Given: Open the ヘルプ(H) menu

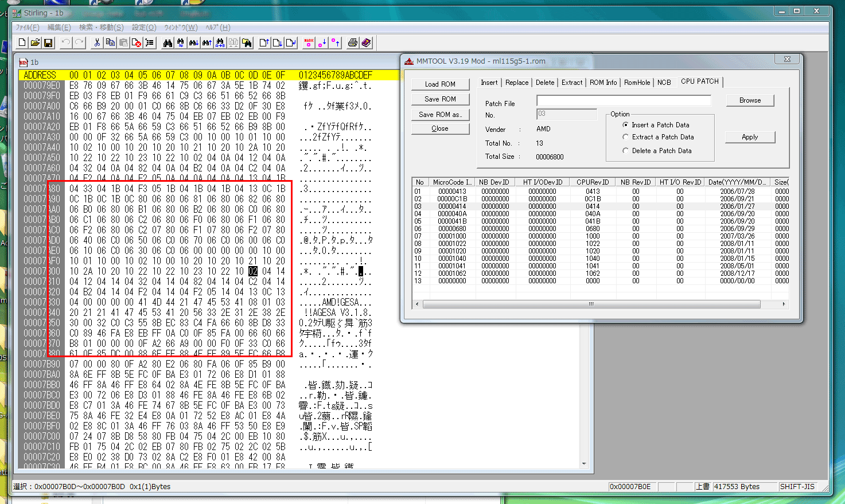Looking at the screenshot, I should point(218,28).
